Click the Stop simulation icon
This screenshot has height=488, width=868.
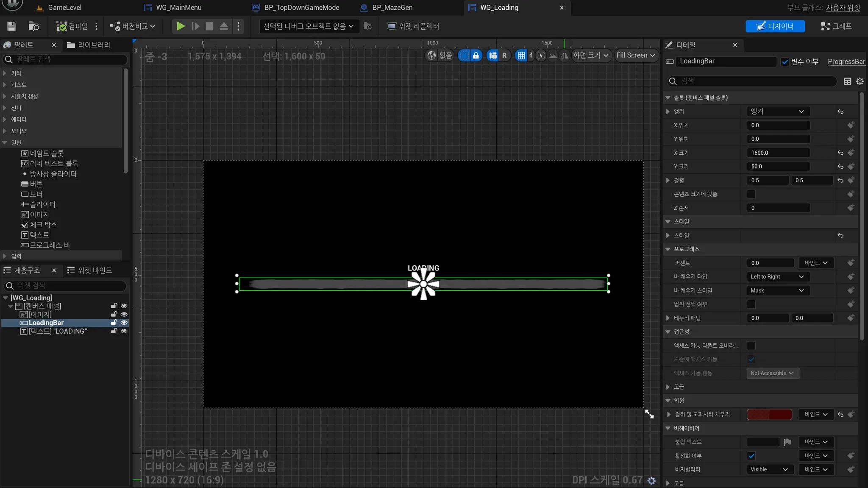tap(209, 26)
